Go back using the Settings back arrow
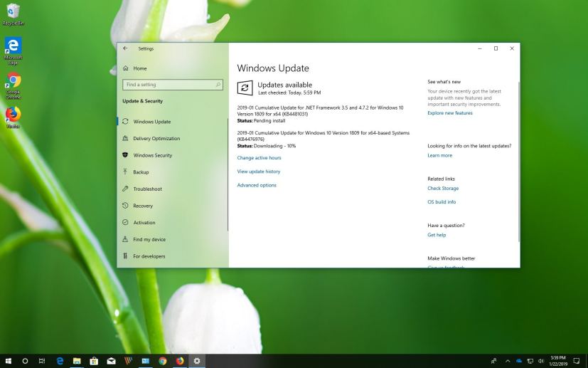The width and height of the screenshot is (588, 368). (125, 48)
